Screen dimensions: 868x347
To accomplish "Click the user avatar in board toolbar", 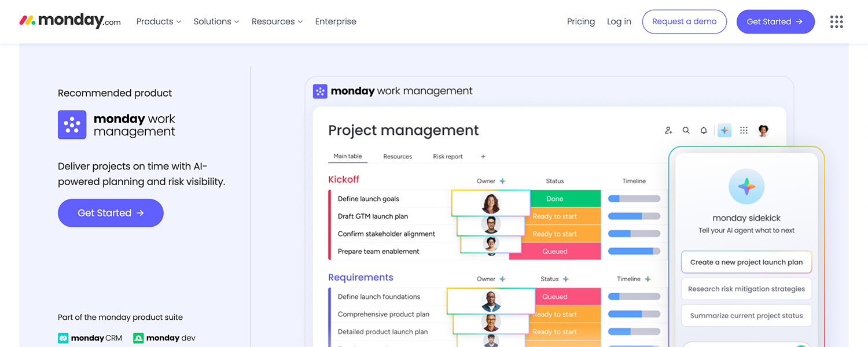I will click(763, 131).
